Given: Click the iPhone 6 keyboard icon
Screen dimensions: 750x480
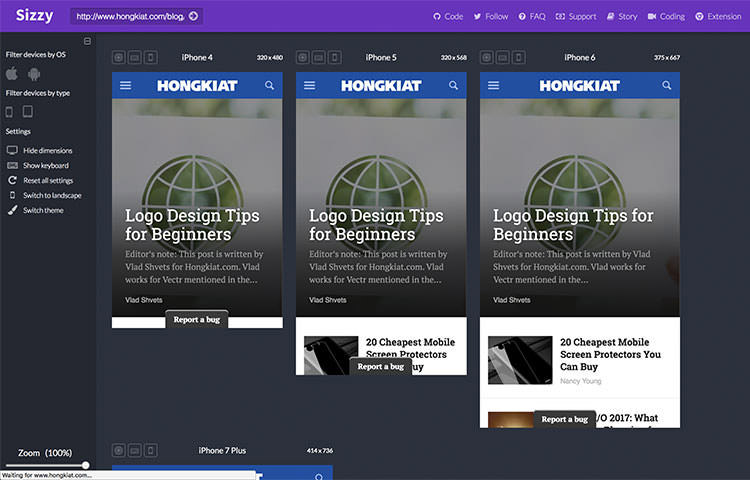Looking at the screenshot, I should (503, 58).
